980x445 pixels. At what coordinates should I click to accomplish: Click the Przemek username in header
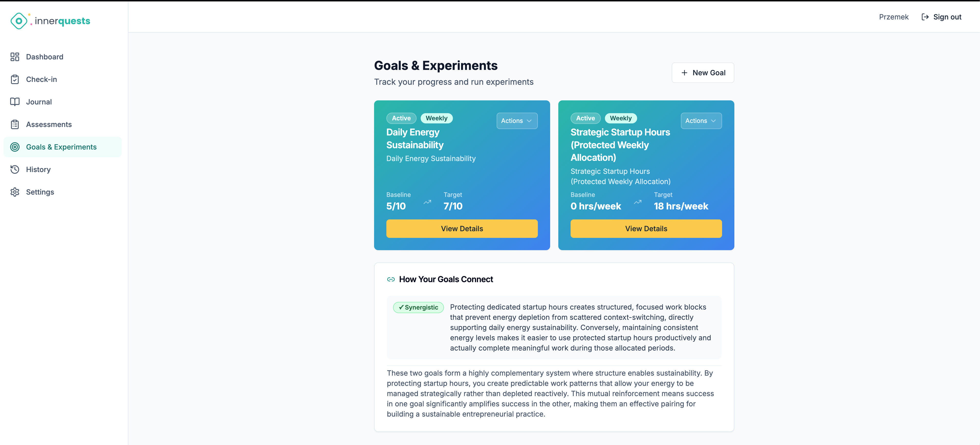tap(893, 17)
